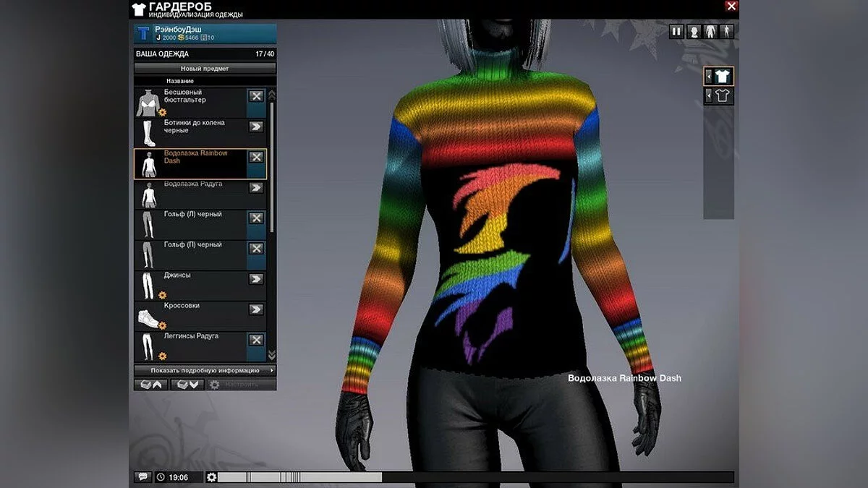Screen dimensions: 868x488
Task: Switch camera to the full body view icon
Action: [x=726, y=32]
